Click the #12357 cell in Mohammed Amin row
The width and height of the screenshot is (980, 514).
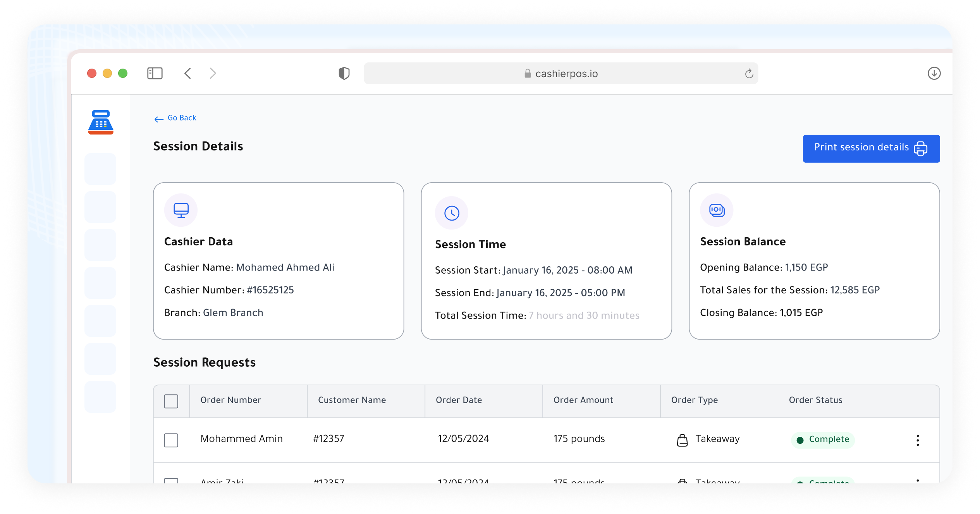328,439
